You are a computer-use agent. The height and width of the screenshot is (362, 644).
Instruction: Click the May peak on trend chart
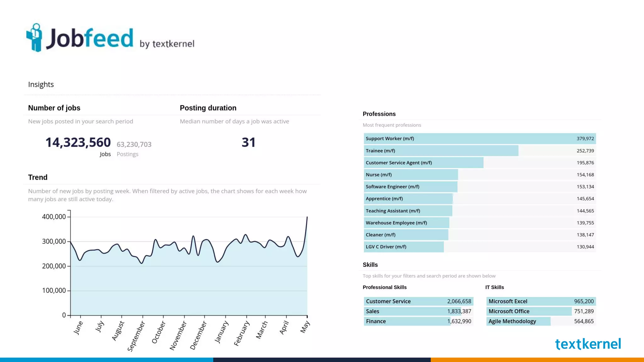(307, 217)
